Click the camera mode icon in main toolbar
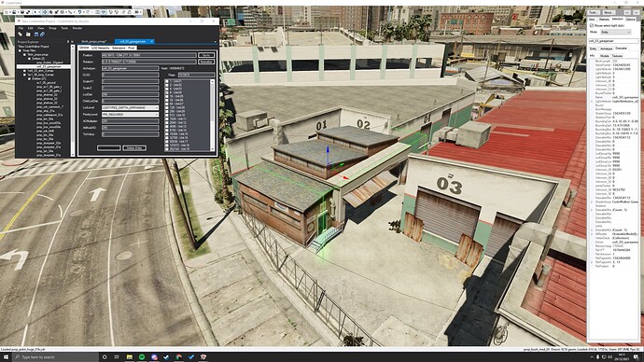Viewport: 644px width, 362px height. pos(136,12)
